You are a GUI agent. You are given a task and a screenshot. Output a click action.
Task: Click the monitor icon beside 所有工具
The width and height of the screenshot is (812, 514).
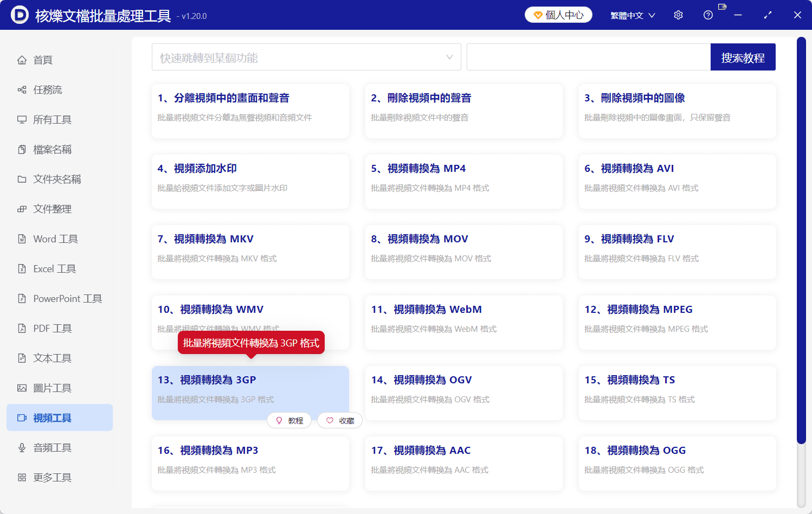(x=22, y=119)
